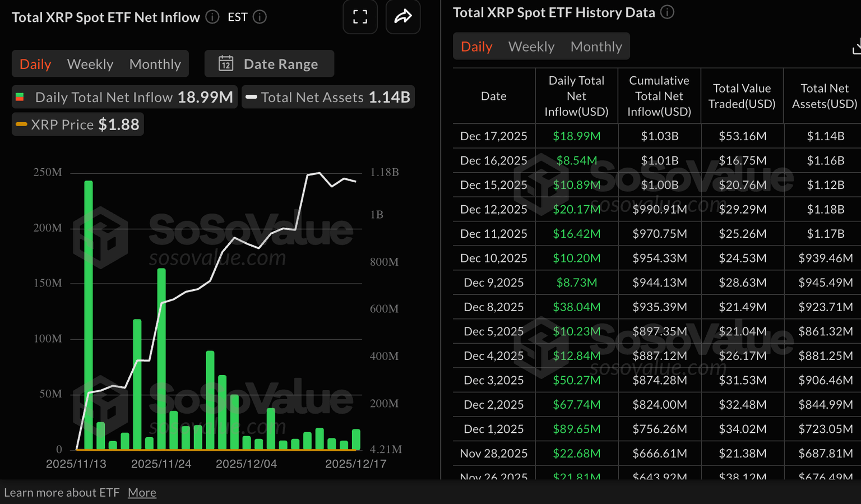This screenshot has height=504, width=861.
Task: Select Monthly tab in History Data
Action: point(596,47)
